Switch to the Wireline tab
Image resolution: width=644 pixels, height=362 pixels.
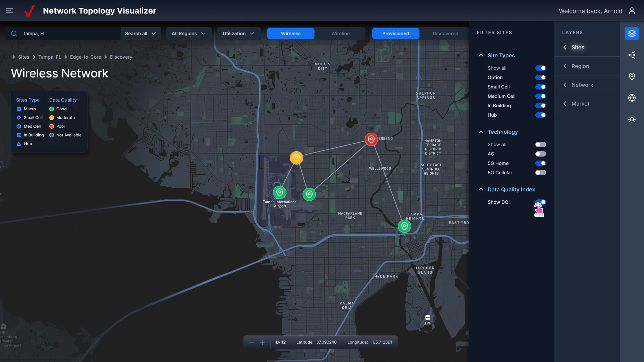click(340, 34)
